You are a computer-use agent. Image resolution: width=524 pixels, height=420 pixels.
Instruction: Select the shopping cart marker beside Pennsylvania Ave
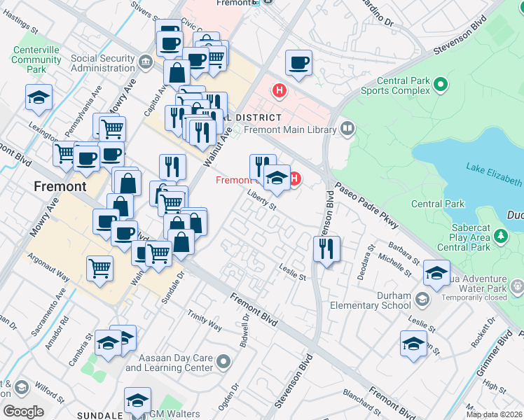[x=113, y=129]
